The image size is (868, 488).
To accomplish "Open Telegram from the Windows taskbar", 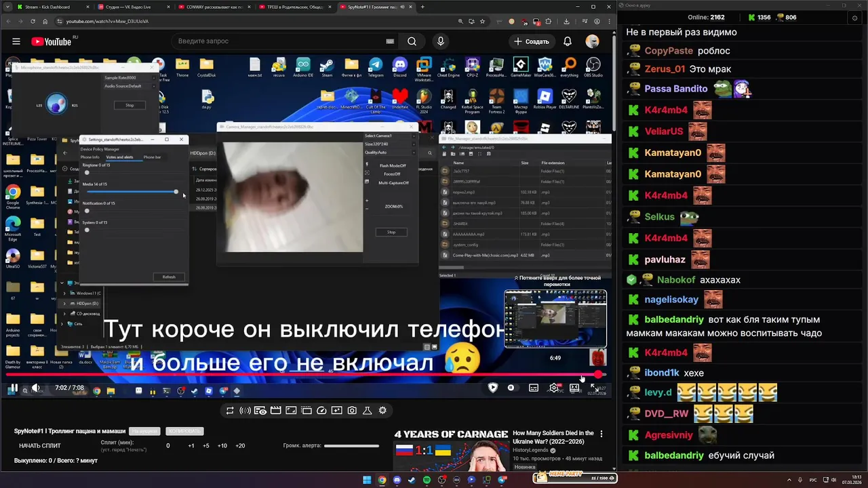I will pyautogui.click(x=502, y=480).
